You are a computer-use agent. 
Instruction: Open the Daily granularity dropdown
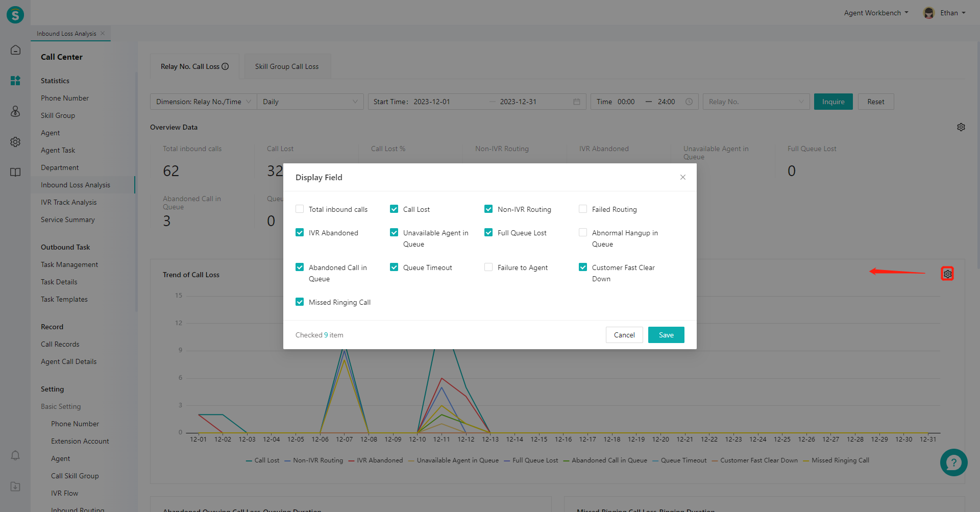[x=310, y=102]
